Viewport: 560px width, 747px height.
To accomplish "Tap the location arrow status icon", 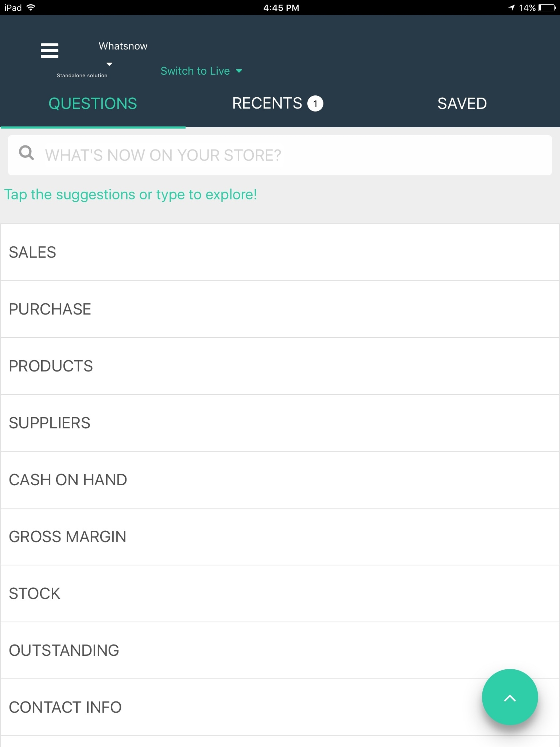I will [511, 7].
